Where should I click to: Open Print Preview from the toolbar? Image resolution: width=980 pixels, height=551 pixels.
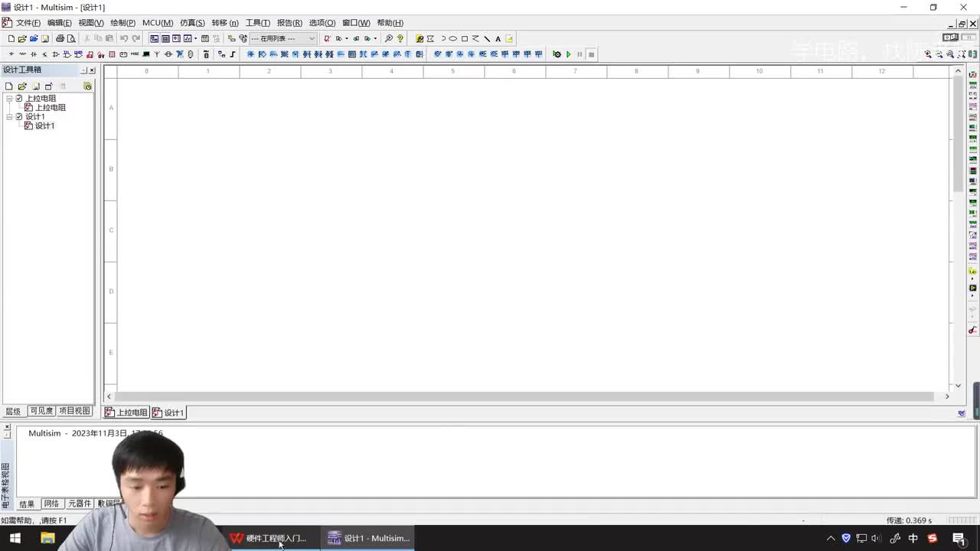(71, 38)
